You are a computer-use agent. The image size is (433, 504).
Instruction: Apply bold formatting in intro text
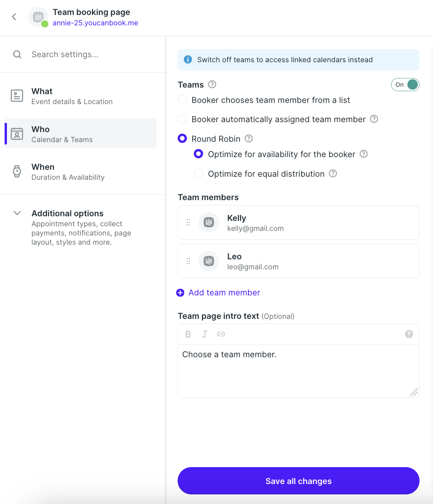(188, 334)
